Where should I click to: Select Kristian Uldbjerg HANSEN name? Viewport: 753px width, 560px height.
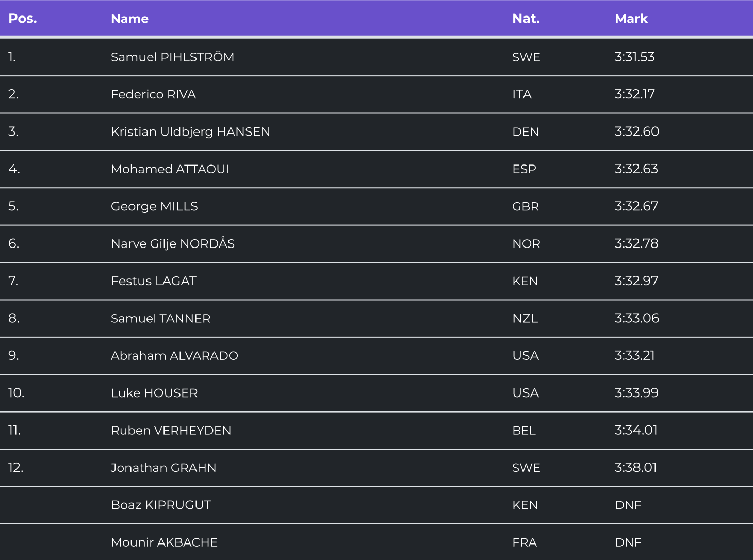(x=190, y=131)
